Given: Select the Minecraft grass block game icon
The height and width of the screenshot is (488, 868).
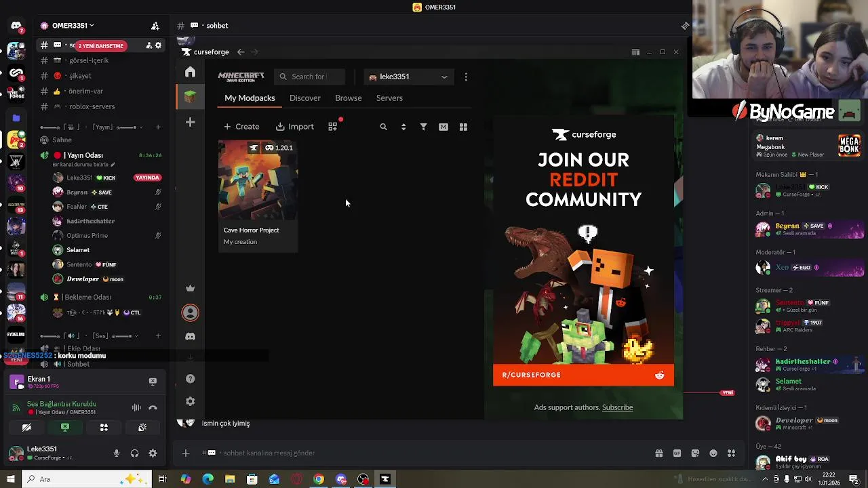Looking at the screenshot, I should (x=191, y=96).
